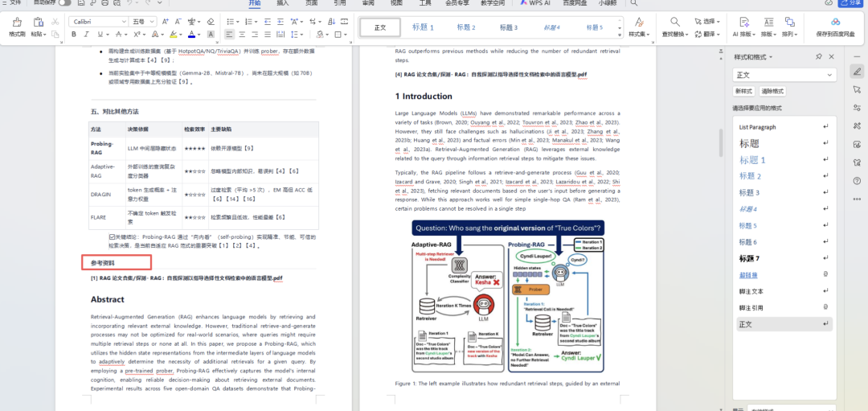The height and width of the screenshot is (411, 868).
Task: Click the search icon in the tab bar
Action: 634,2
